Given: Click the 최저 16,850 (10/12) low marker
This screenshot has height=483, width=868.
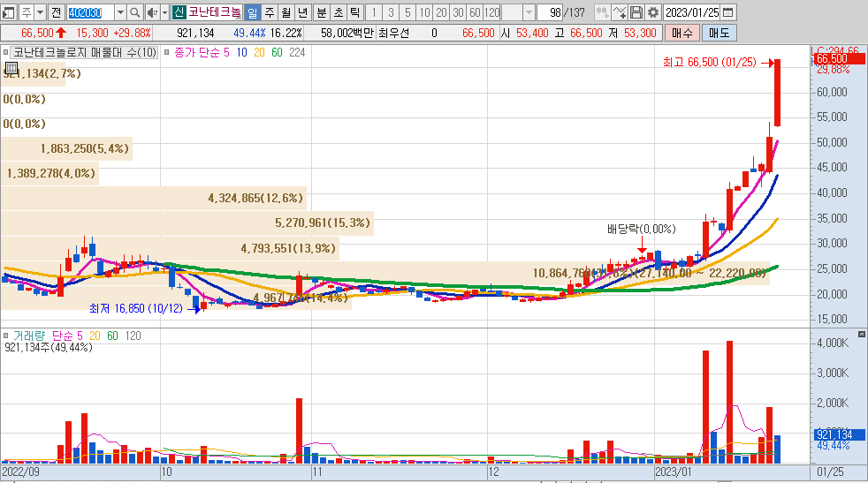Looking at the screenshot, I should (135, 309).
